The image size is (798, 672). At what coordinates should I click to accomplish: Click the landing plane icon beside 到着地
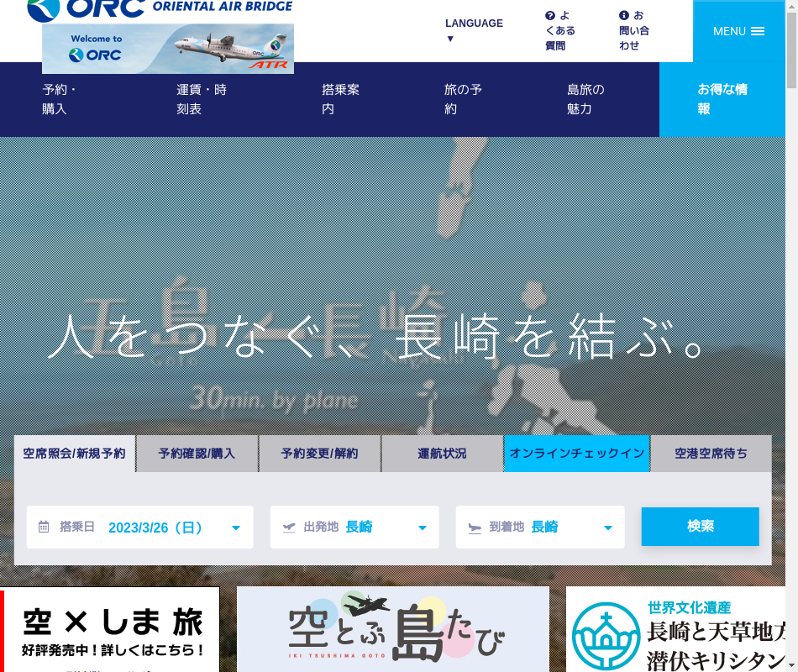tap(475, 528)
